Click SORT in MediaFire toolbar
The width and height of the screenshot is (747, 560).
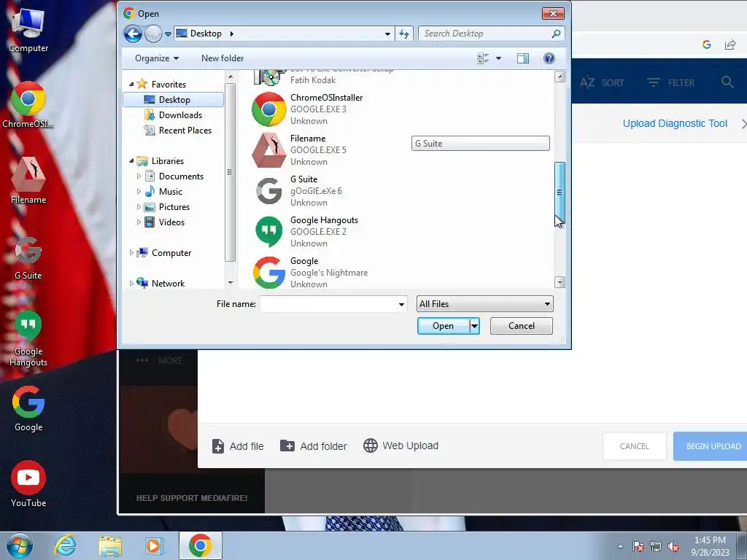click(602, 83)
